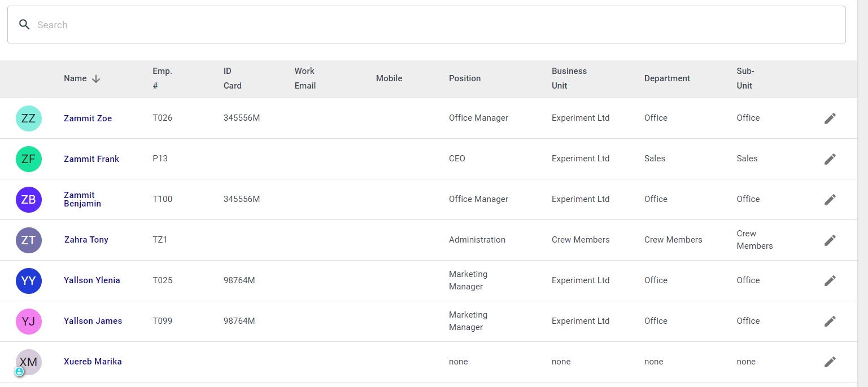Select employee number P13
The width and height of the screenshot is (868, 387).
(160, 159)
